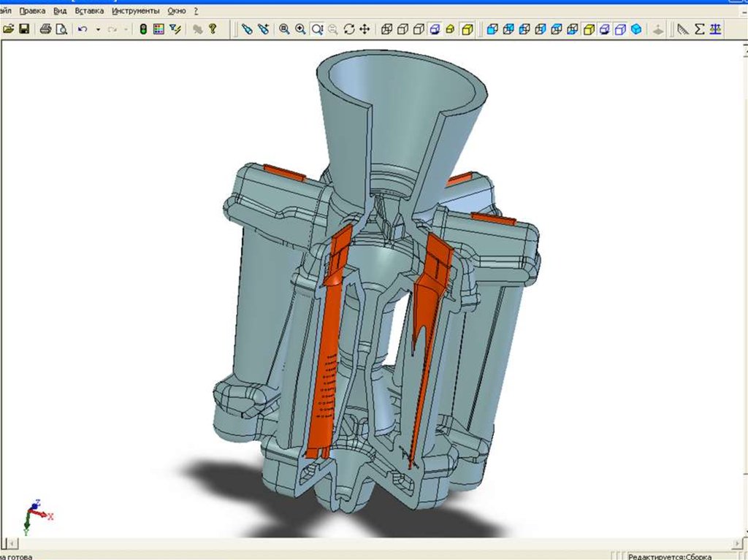
Task: Open the Вид menu
Action: click(60, 12)
